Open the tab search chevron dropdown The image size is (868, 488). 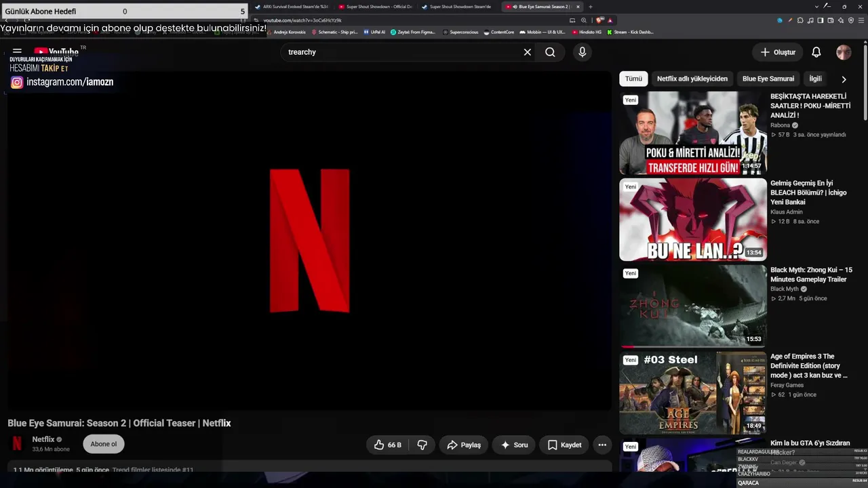click(x=816, y=6)
